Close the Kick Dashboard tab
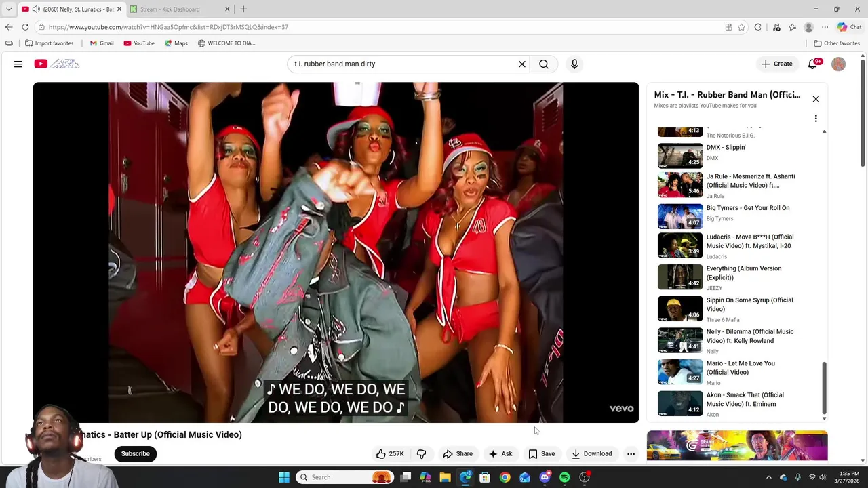The height and width of the screenshot is (488, 868). point(227,9)
